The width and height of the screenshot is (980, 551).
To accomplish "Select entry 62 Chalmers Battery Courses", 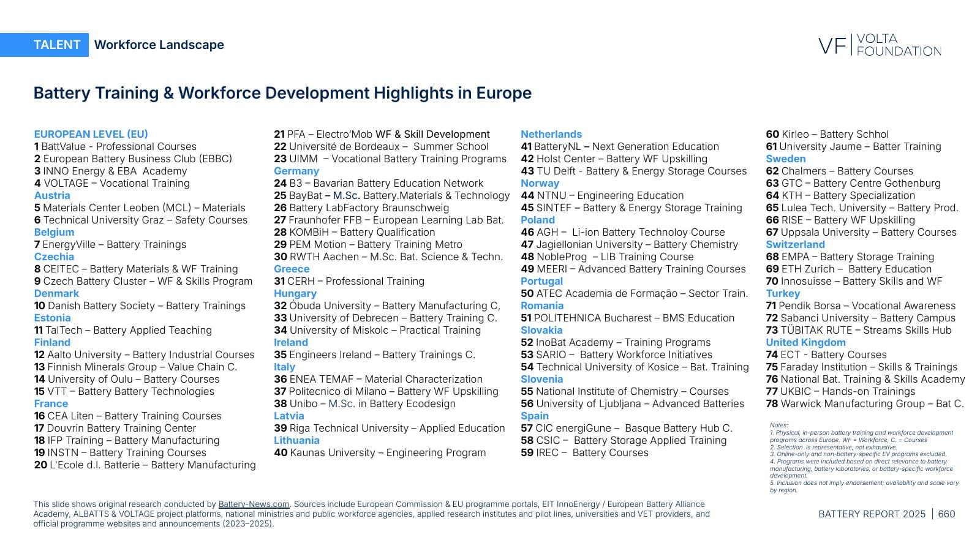I will point(840,171).
